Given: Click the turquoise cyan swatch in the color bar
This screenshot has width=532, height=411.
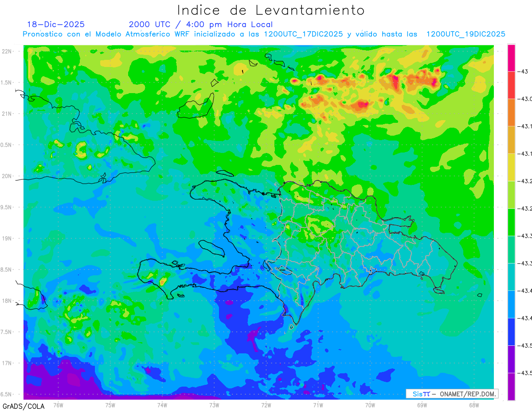Looking at the screenshot, I should (x=511, y=277).
